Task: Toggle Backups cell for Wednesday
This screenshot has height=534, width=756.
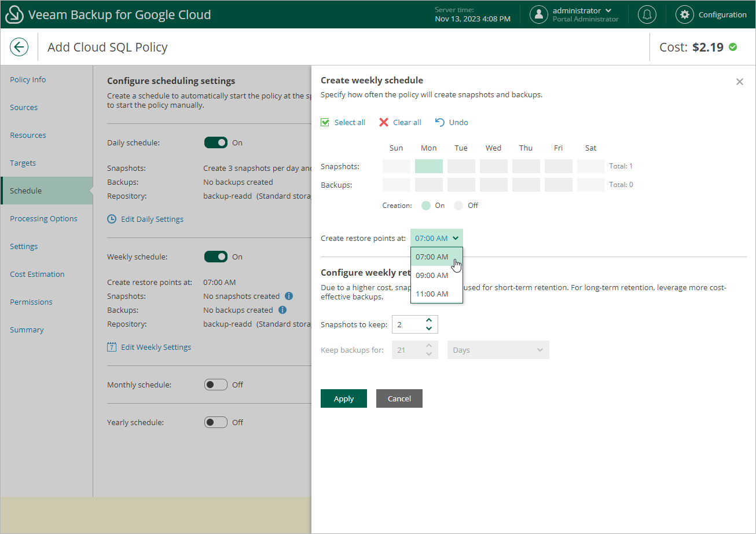Action: pos(494,185)
